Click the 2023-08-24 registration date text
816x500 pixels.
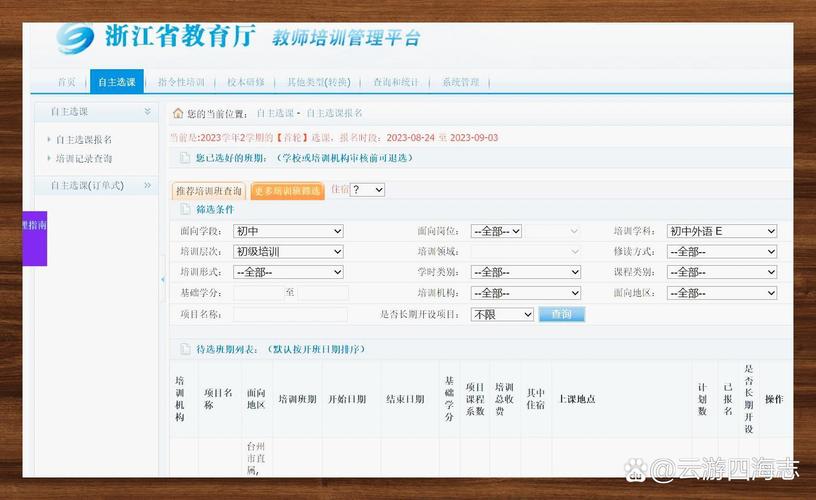coord(411,137)
